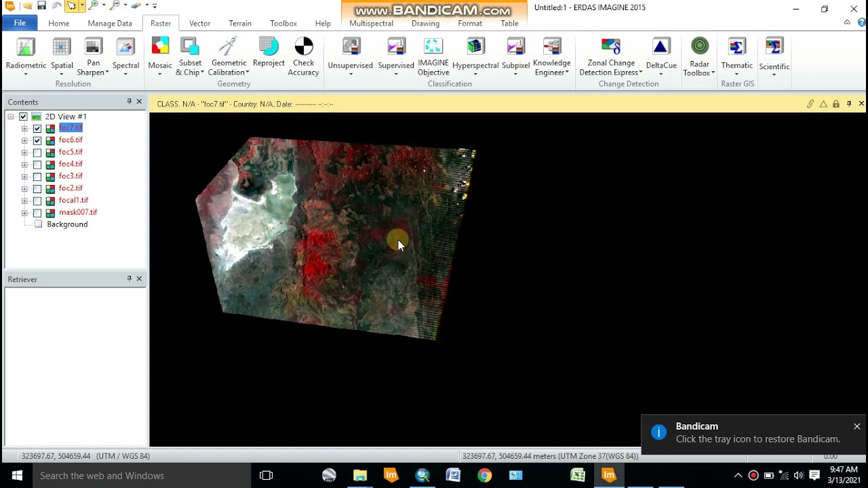The height and width of the screenshot is (488, 868).
Task: Switch to the Manage Data tab
Action: coord(110,23)
